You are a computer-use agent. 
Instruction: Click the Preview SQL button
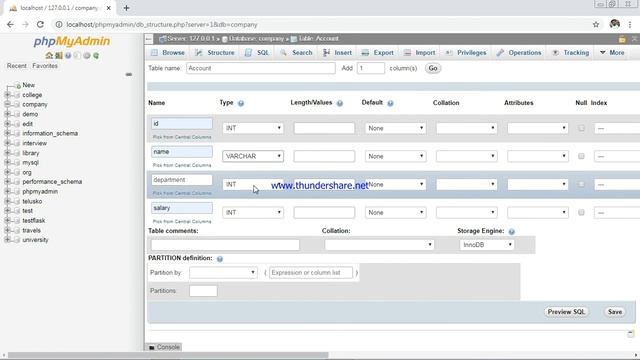[x=566, y=312]
